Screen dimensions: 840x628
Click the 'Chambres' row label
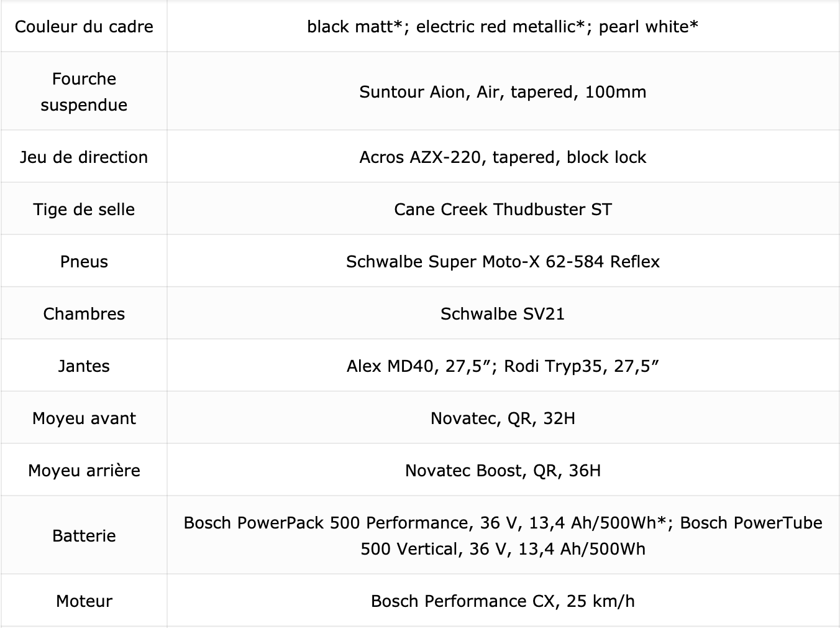pyautogui.click(x=84, y=313)
